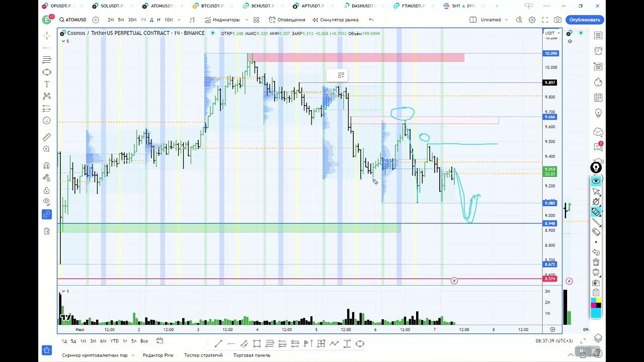Open the forecast and measure tools
The height and width of the screenshot is (362, 644).
point(47,109)
